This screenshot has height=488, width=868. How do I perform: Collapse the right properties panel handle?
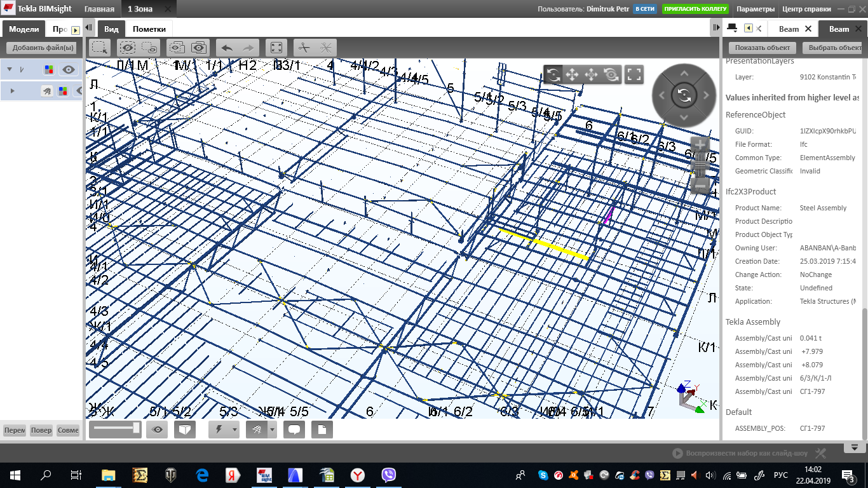point(716,28)
